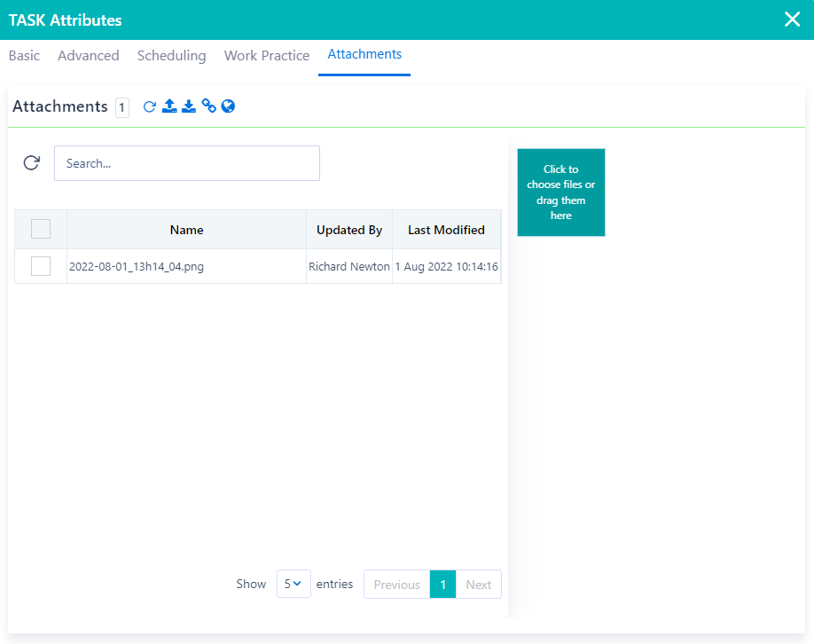Download attachments via the download icon
Image resolution: width=814 pixels, height=644 pixels.
tap(188, 106)
